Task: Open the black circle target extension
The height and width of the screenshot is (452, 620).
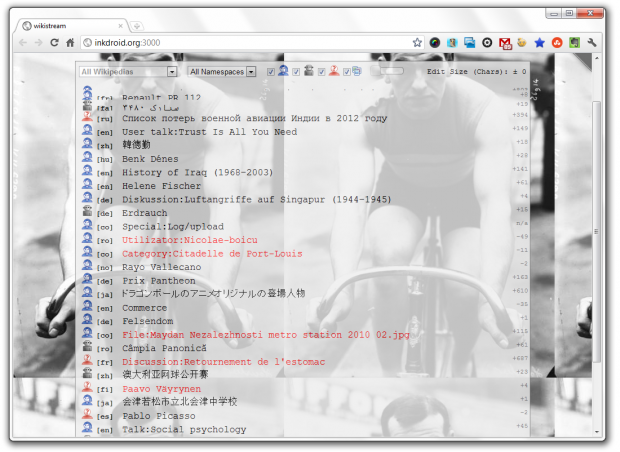Action: pyautogui.click(x=487, y=42)
